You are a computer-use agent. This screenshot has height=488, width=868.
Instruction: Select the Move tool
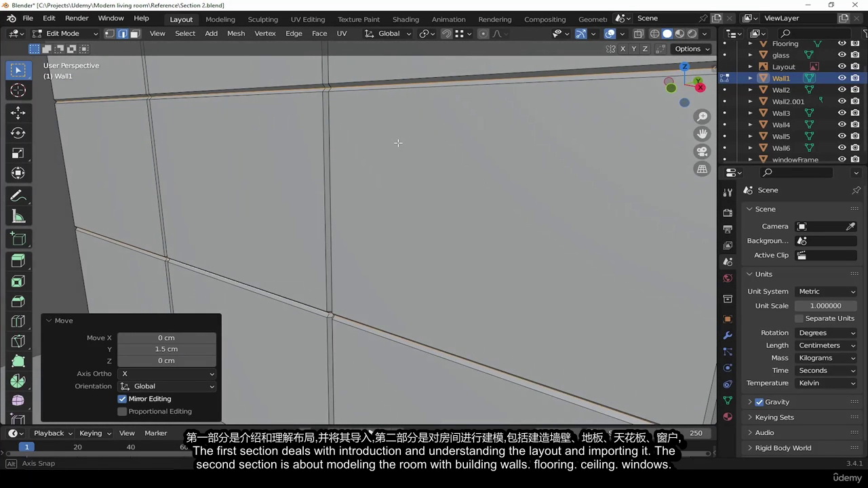18,113
